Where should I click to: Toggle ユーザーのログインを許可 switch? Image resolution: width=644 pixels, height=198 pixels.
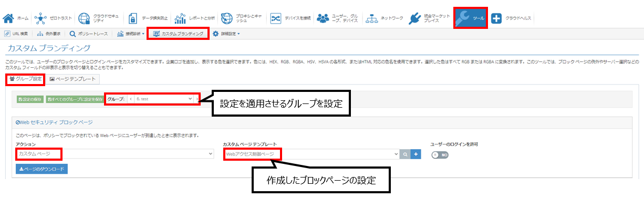440,155
